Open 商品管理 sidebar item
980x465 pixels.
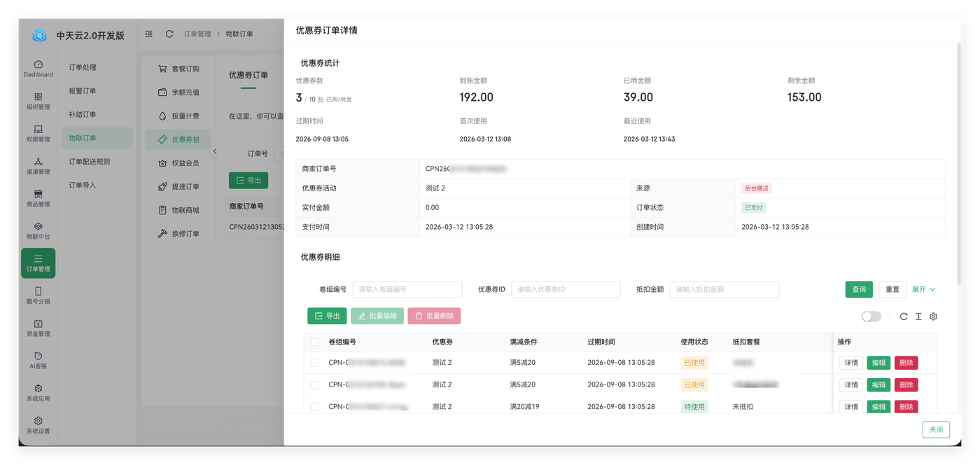click(x=38, y=198)
